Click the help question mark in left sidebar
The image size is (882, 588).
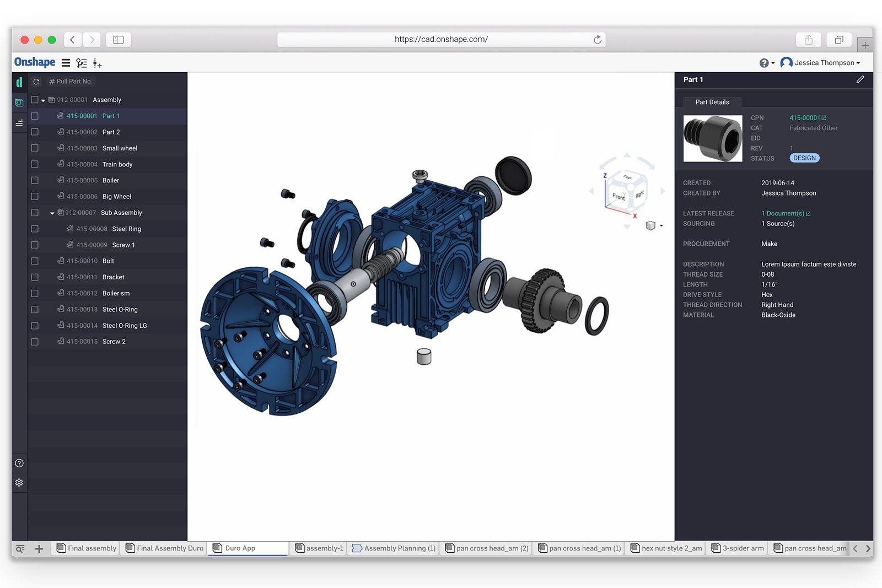[x=19, y=463]
